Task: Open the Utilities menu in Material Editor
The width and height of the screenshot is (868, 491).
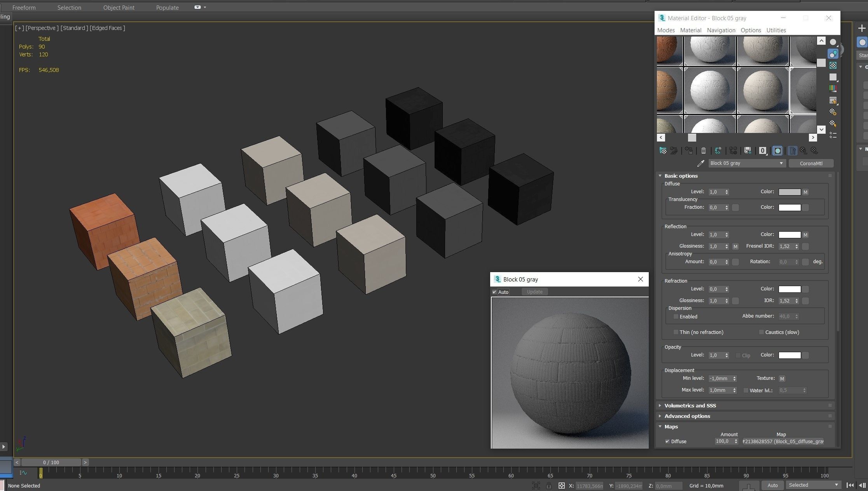Action: click(x=776, y=30)
